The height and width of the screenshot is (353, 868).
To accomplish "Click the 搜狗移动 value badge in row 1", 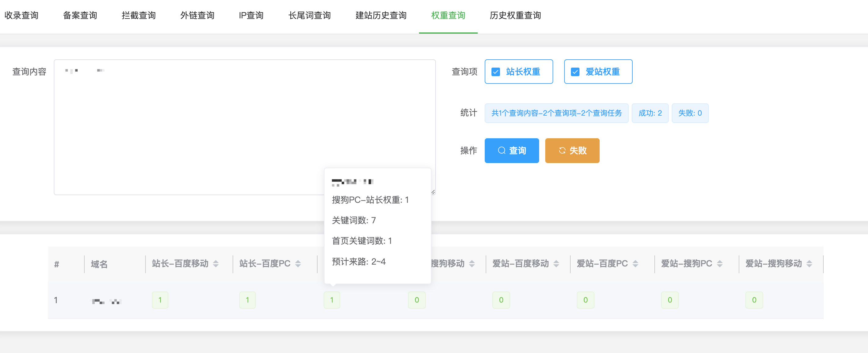I will coord(417,300).
